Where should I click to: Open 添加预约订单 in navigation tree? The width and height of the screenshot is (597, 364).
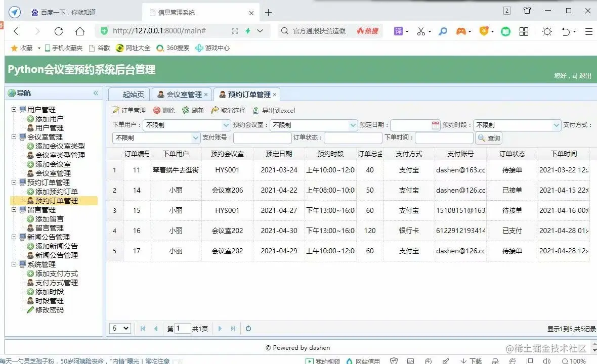coord(56,192)
